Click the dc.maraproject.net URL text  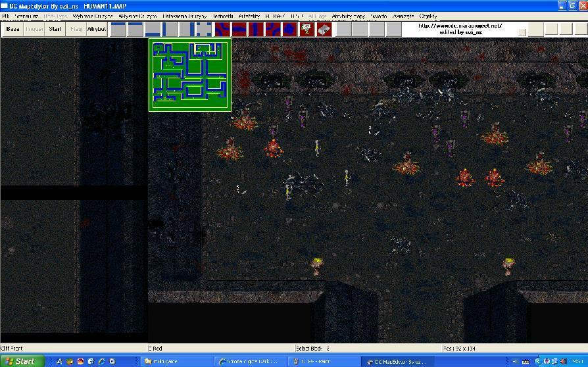coord(460,26)
